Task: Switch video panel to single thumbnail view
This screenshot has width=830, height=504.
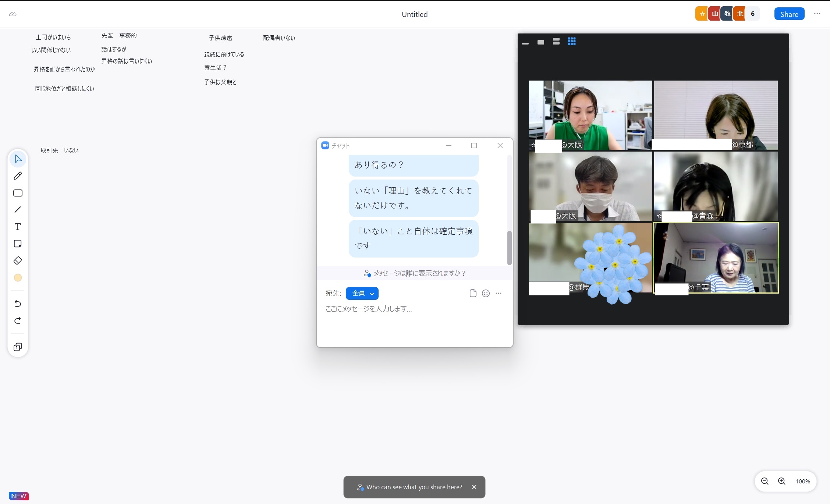Action: [540, 42]
